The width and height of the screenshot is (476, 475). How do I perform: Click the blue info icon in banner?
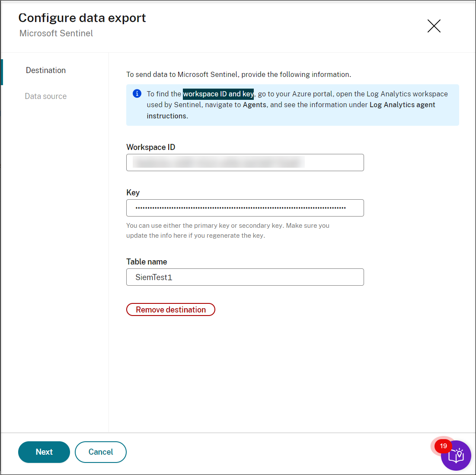(x=137, y=94)
